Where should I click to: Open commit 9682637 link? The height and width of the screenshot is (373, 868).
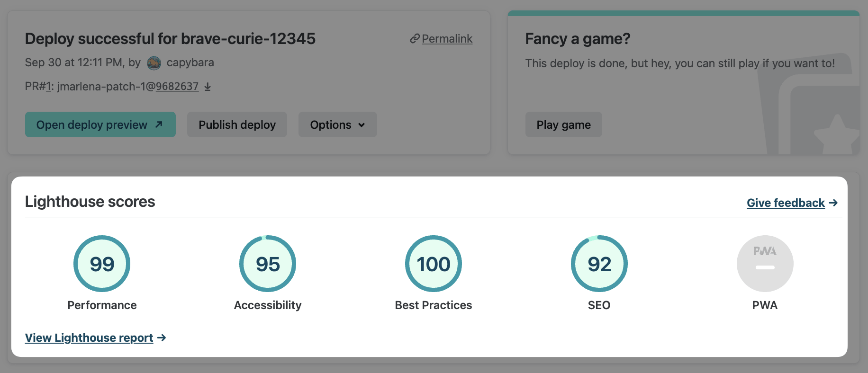pos(177,87)
